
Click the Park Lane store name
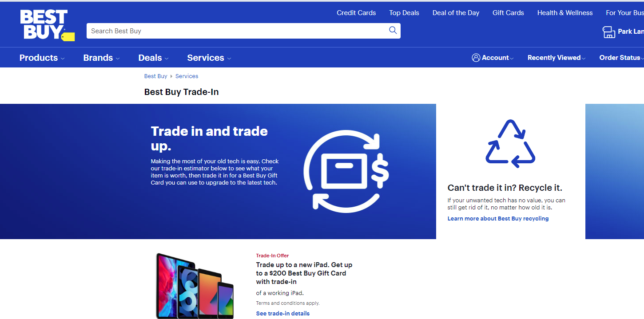[x=631, y=32]
